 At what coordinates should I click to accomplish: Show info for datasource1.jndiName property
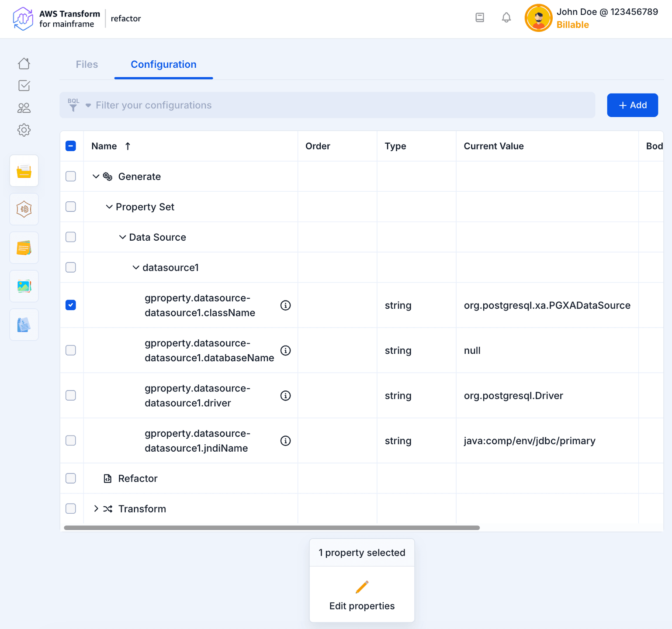(285, 441)
